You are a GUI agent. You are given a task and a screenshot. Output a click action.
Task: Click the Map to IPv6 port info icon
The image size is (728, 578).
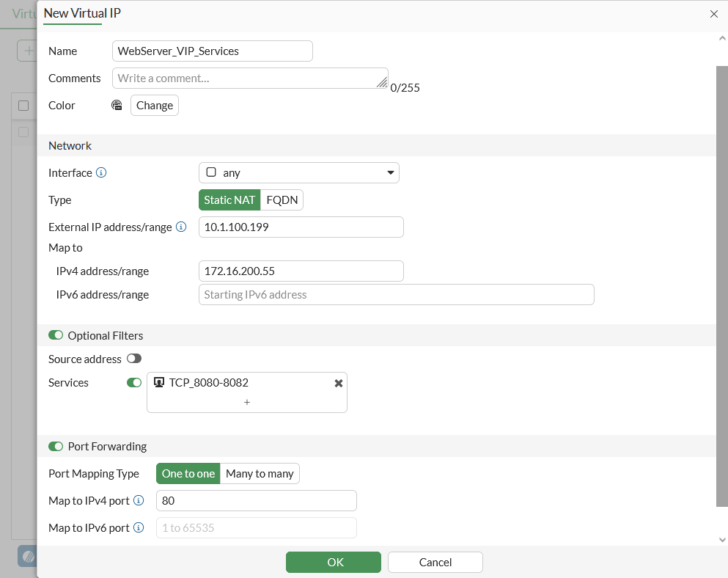139,528
